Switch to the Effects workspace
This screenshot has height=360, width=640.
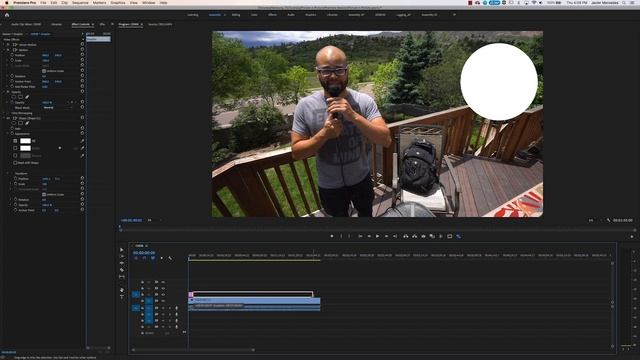(x=272, y=15)
